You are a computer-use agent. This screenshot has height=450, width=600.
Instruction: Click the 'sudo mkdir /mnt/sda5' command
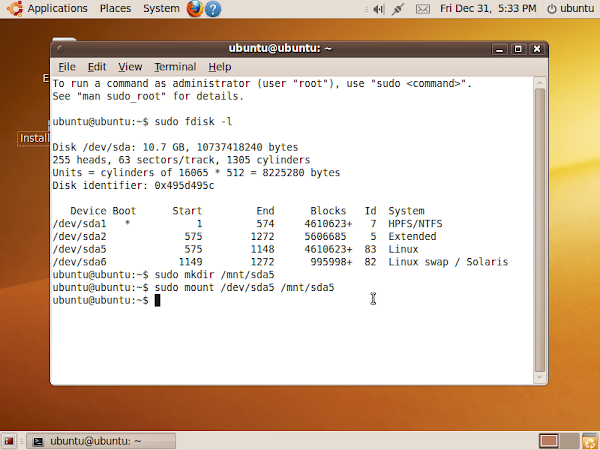(214, 275)
